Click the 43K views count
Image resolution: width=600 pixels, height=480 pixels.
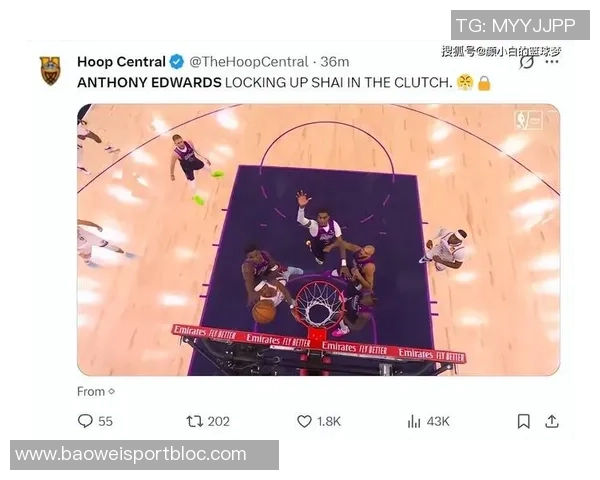pyautogui.click(x=438, y=421)
